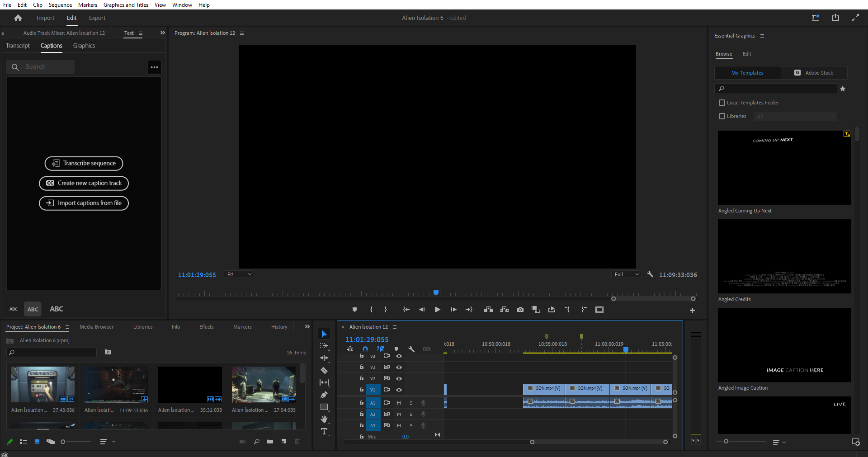
Task: Click the Export Frame camera icon
Action: 520,310
